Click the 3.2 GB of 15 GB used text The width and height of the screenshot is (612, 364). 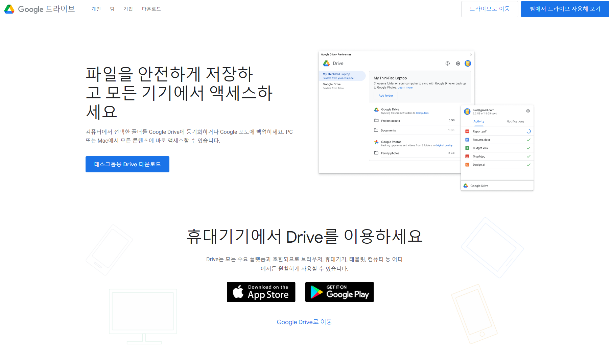(485, 114)
